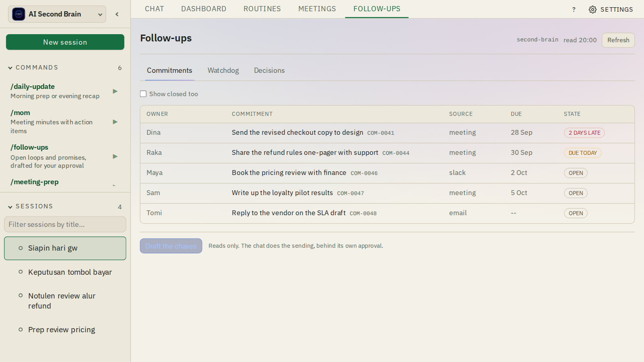The width and height of the screenshot is (644, 362).
Task: Switch to the CHAT tab
Action: [x=155, y=9]
